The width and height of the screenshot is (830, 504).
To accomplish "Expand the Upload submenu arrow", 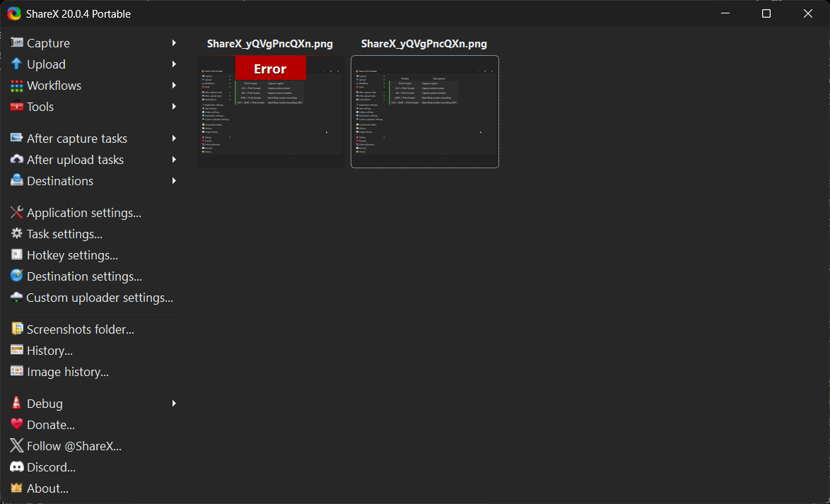I will click(x=174, y=64).
